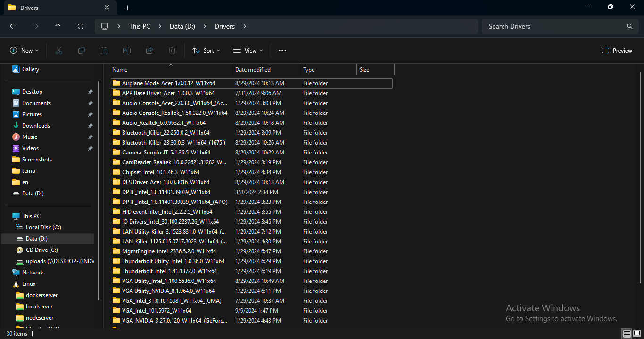
Task: Open the Sort dropdown menu
Action: 206,50
